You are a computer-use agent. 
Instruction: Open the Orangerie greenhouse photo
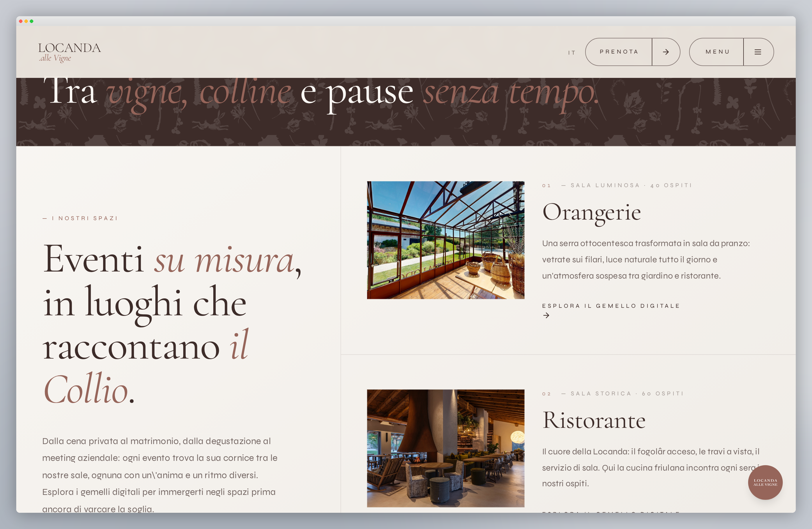[x=446, y=240]
